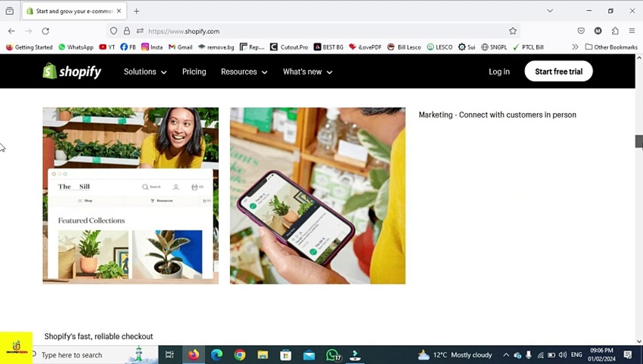
Task: Open weather widget showing 12°C
Action: [455, 355]
